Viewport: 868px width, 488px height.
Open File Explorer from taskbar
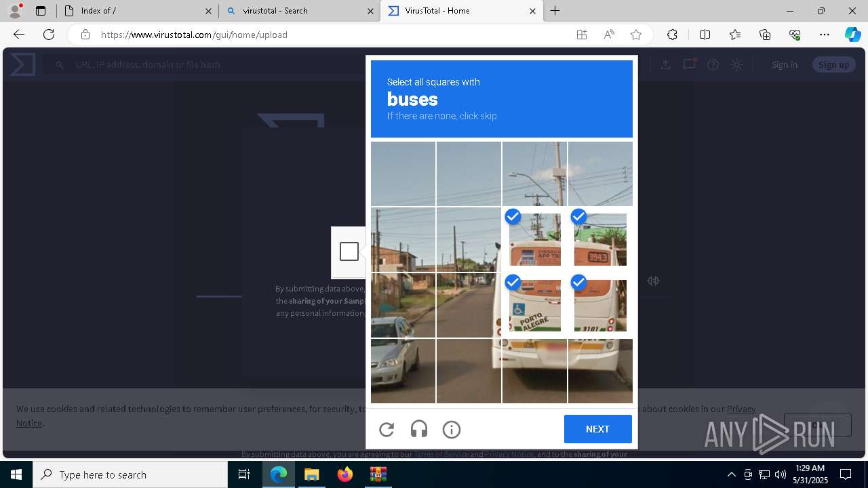point(311,474)
